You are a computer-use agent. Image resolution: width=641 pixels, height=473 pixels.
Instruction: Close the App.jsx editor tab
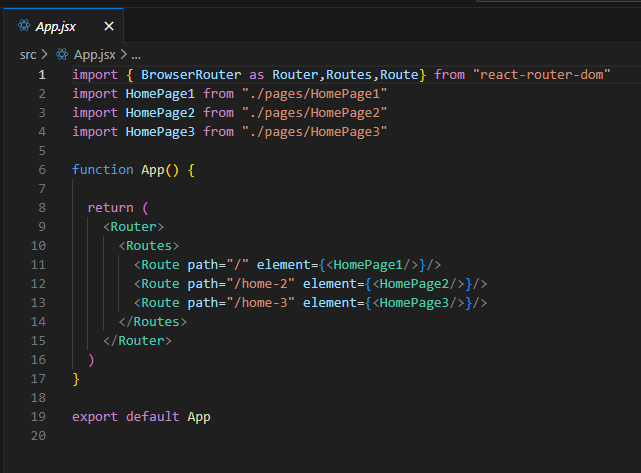(109, 26)
